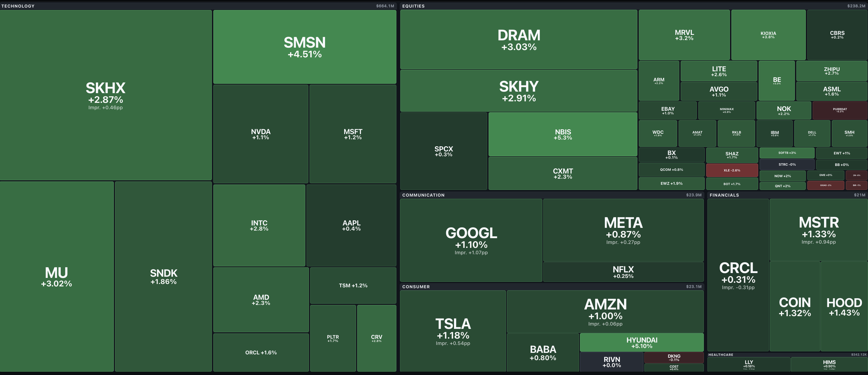Screen dimensions: 868x375
Task: Click the META +0.87% tile
Action: [x=623, y=230]
